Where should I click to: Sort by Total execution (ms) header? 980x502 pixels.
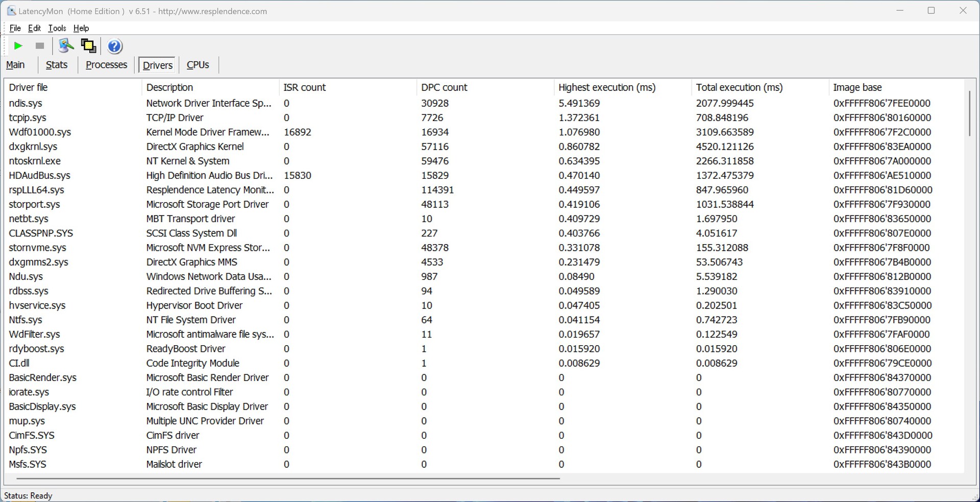[760, 87]
